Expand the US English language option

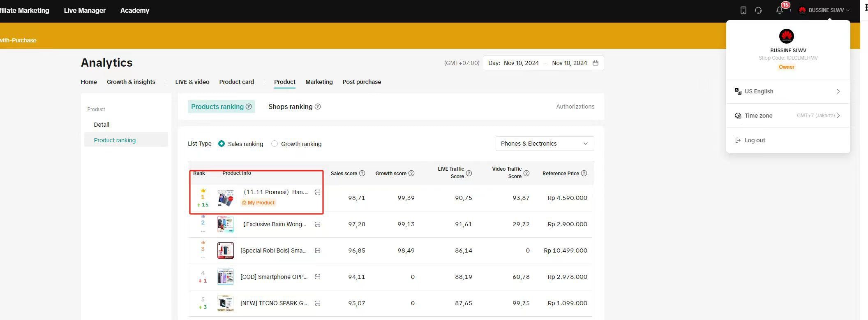coord(788,91)
